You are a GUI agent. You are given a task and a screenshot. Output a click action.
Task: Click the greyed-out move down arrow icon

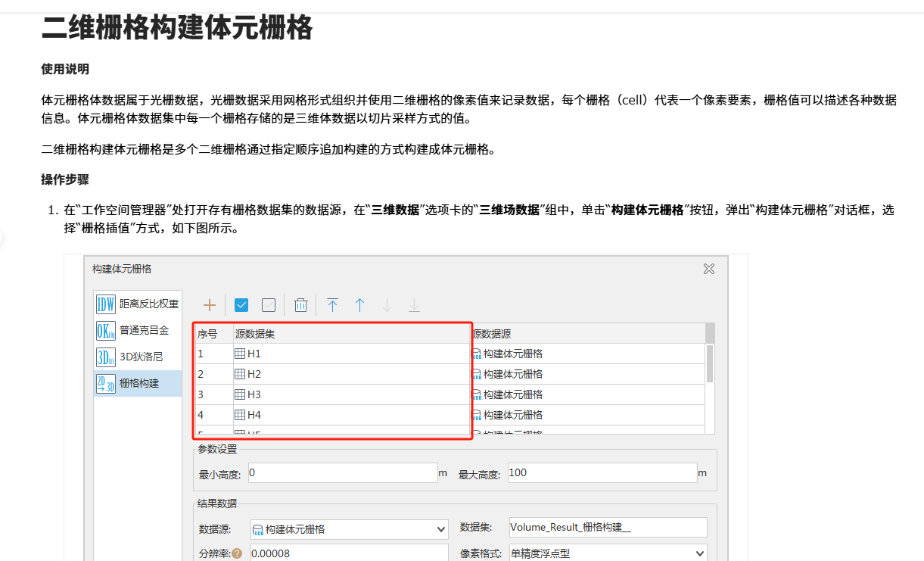tap(387, 305)
